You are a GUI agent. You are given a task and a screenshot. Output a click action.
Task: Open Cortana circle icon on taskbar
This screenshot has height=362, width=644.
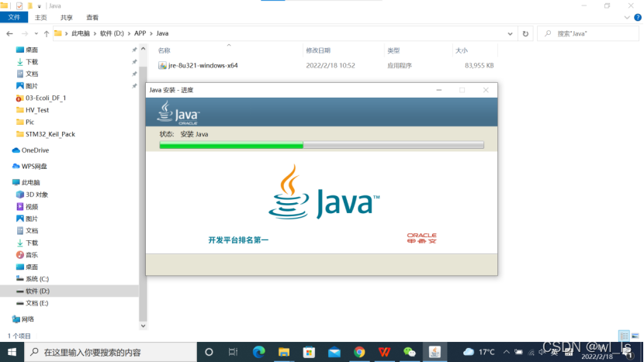[x=209, y=352]
